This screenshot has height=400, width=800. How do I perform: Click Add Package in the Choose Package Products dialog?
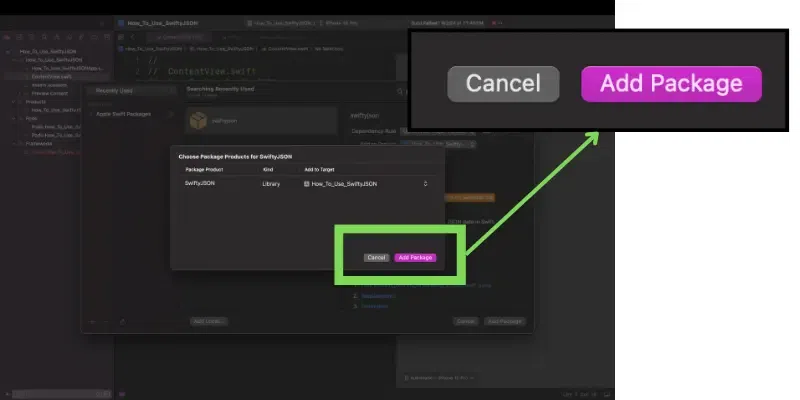point(415,258)
